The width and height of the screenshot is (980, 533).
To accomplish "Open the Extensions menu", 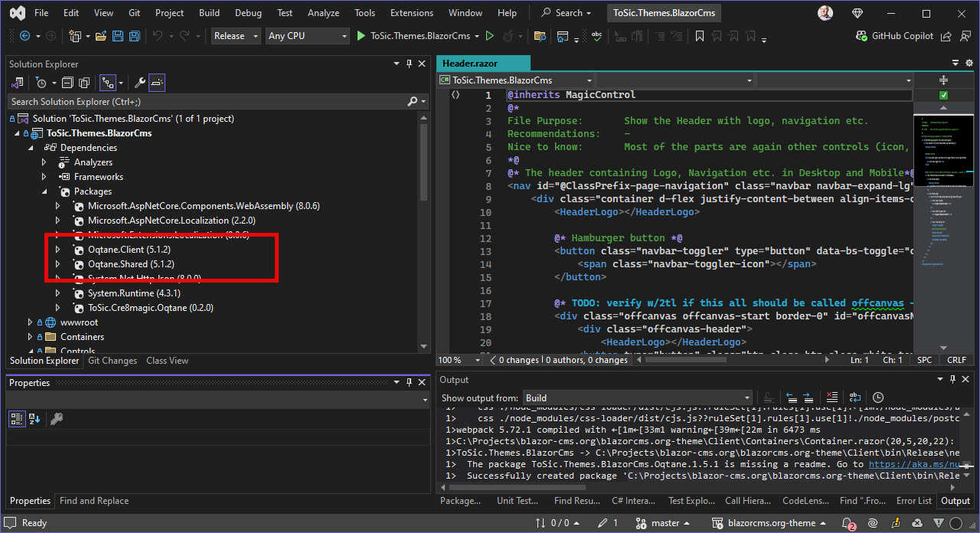I will (x=411, y=12).
